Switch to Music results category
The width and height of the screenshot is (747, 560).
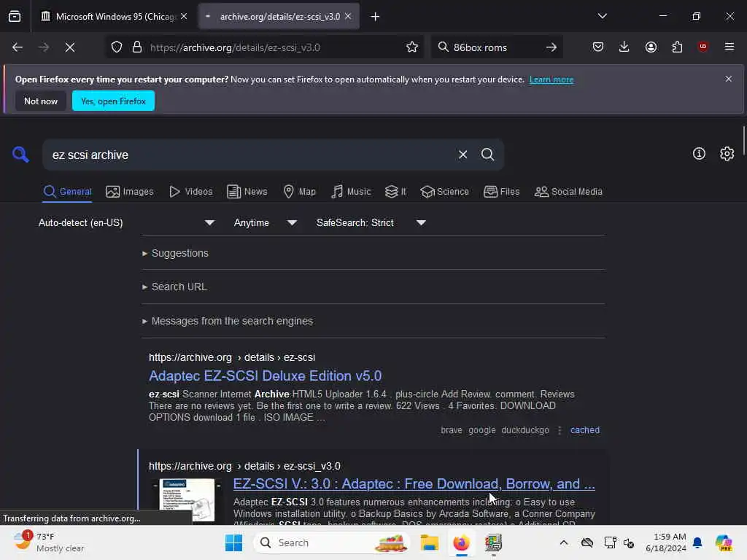click(x=351, y=192)
